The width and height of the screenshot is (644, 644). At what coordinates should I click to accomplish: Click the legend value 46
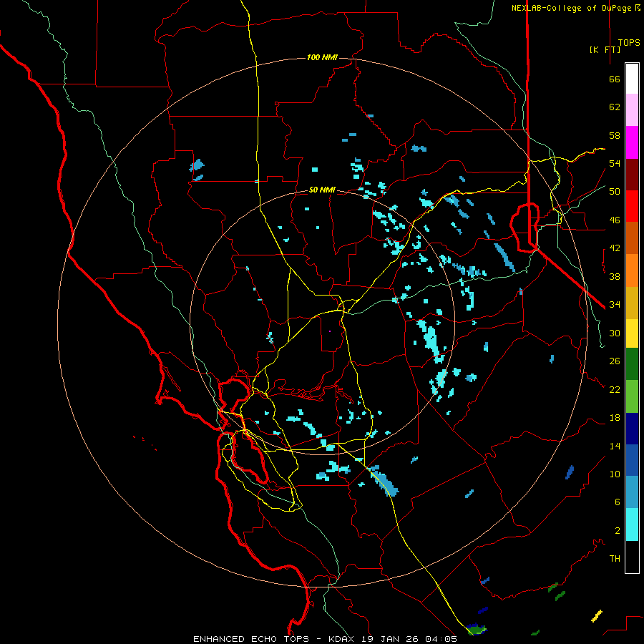[615, 220]
